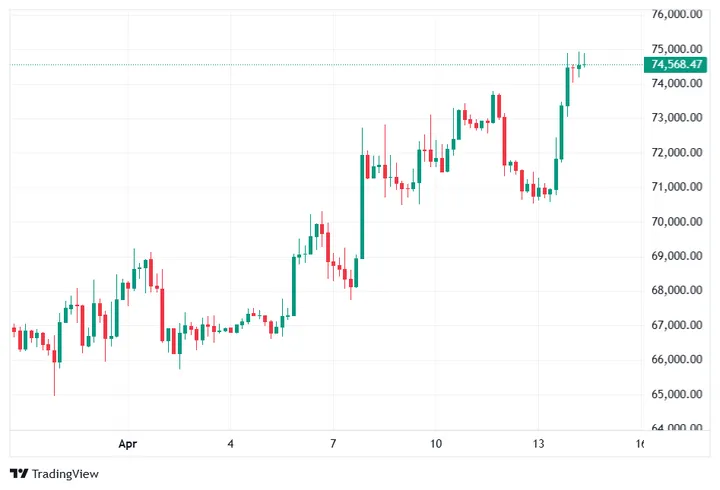Click the 76,000.00 price axis label

pos(677,14)
